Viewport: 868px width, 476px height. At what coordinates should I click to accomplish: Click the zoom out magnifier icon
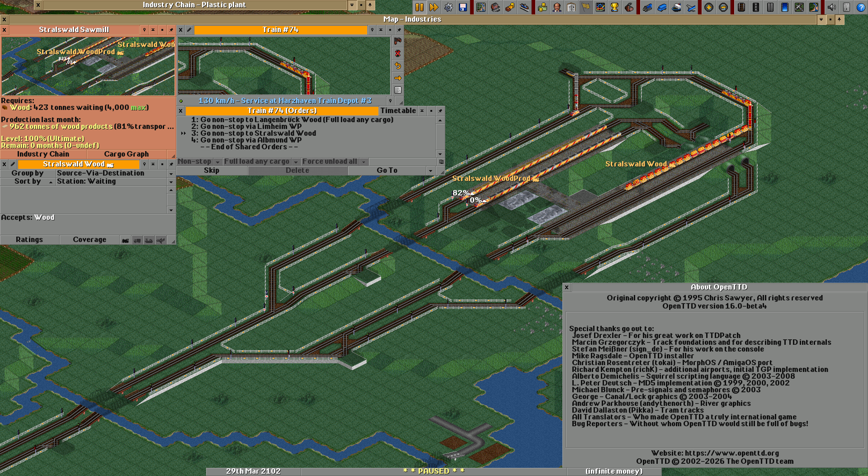pyautogui.click(x=723, y=7)
